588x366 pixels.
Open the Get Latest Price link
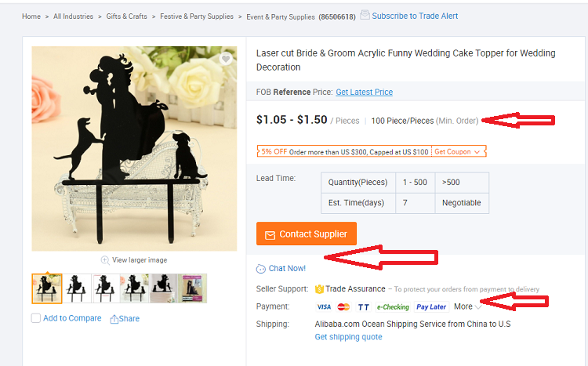(364, 92)
